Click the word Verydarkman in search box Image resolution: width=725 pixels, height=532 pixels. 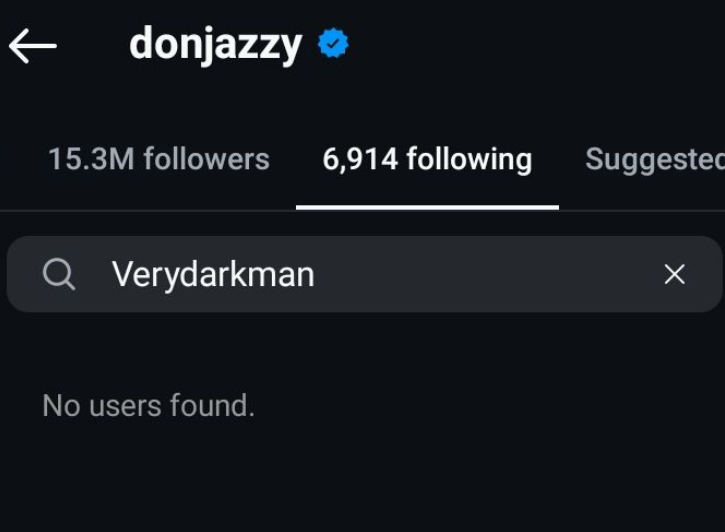point(213,274)
